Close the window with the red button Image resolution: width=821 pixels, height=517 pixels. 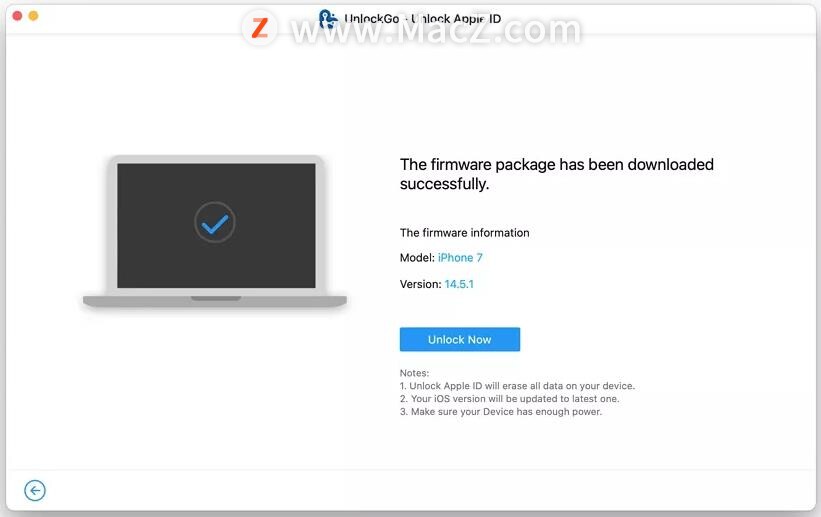[x=17, y=16]
